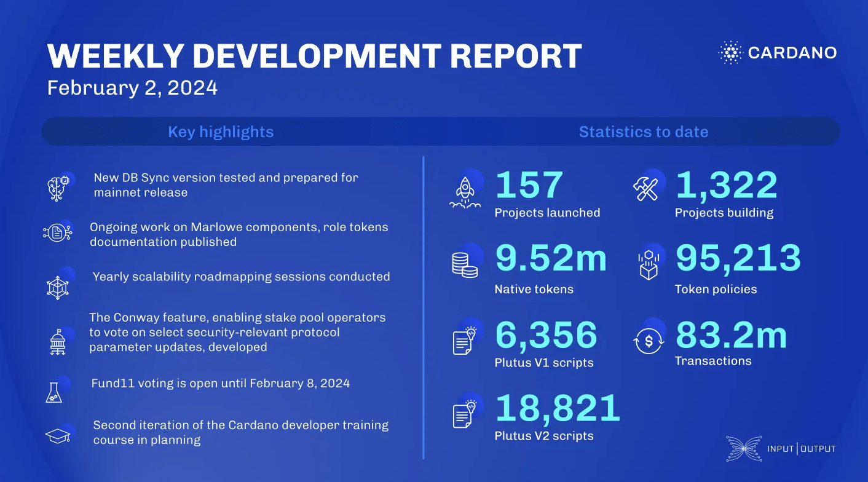Click Cardano developer training course text
Image resolution: width=868 pixels, height=482 pixels.
pyautogui.click(x=241, y=432)
